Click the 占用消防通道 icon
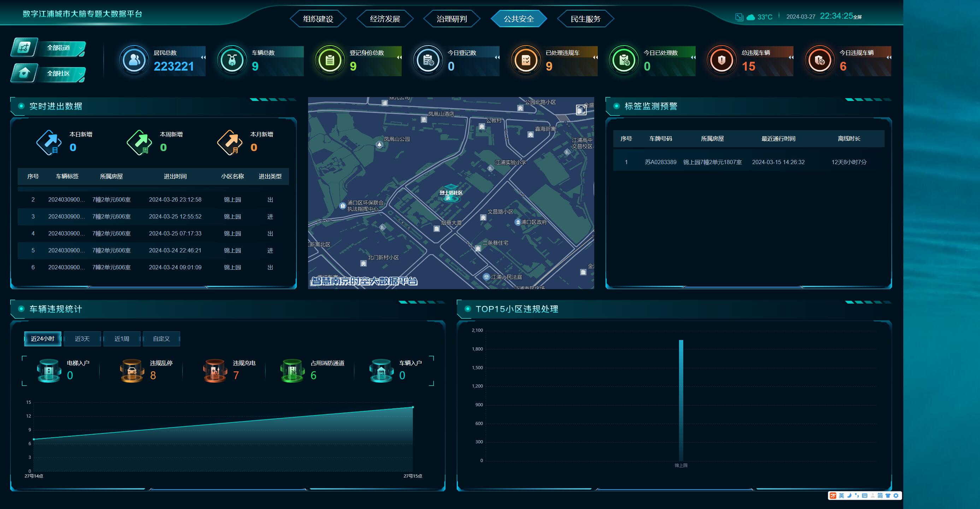 click(x=292, y=371)
